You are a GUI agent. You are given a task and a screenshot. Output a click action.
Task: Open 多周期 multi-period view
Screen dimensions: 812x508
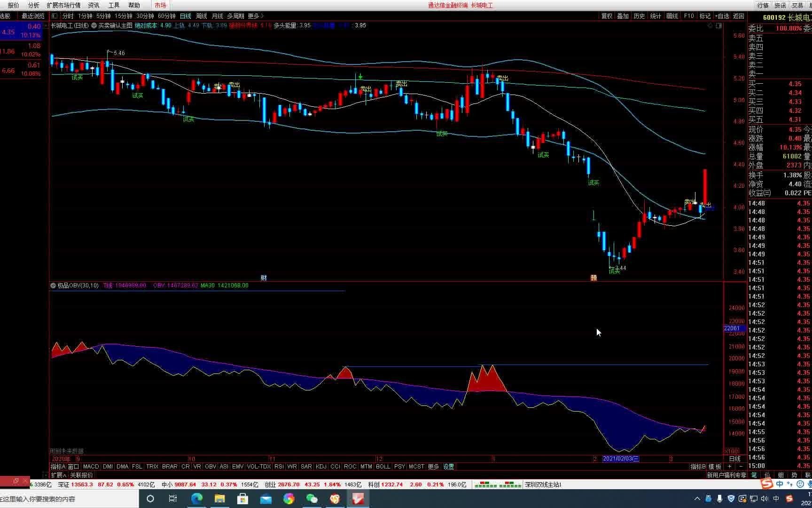(x=236, y=16)
